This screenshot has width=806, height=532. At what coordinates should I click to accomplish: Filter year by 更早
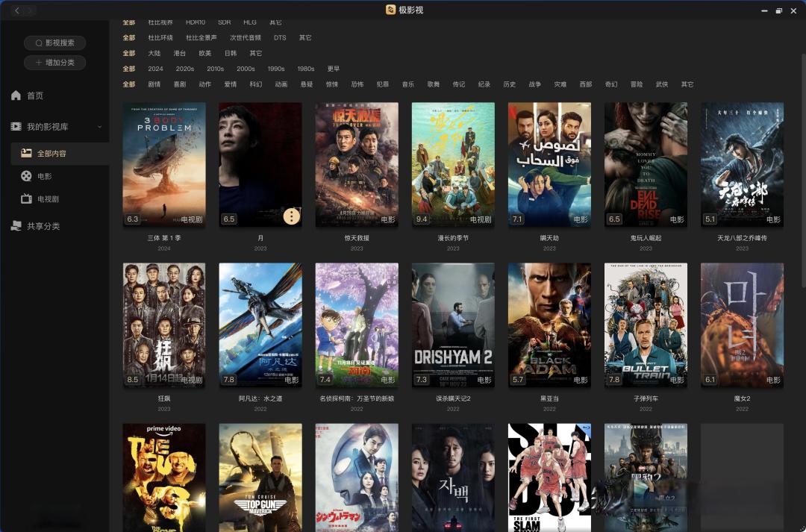tap(334, 69)
